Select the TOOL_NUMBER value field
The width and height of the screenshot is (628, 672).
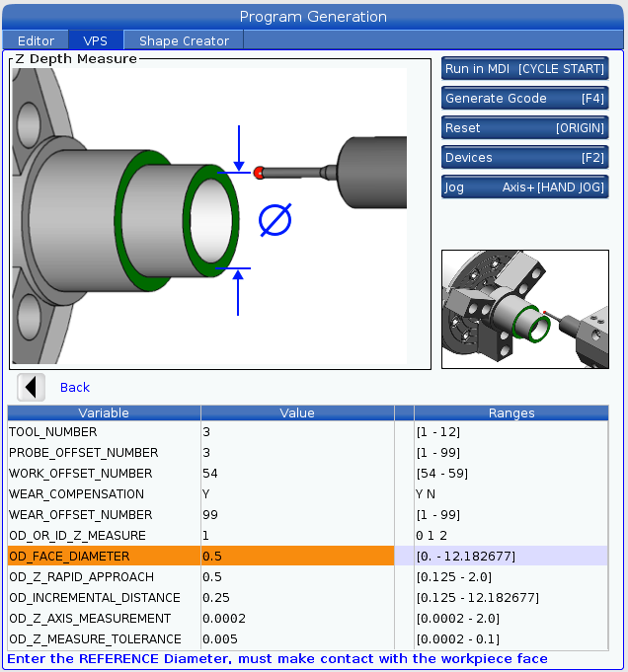point(296,432)
